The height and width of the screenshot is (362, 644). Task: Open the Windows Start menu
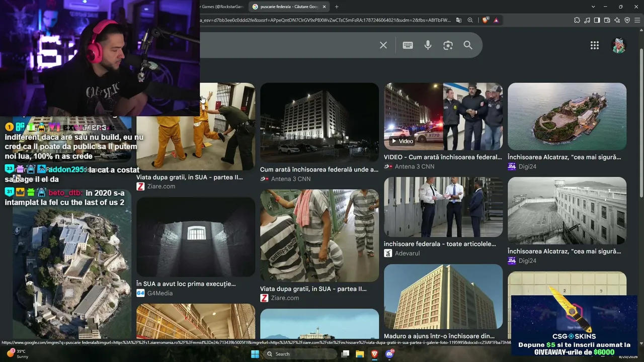pyautogui.click(x=255, y=354)
